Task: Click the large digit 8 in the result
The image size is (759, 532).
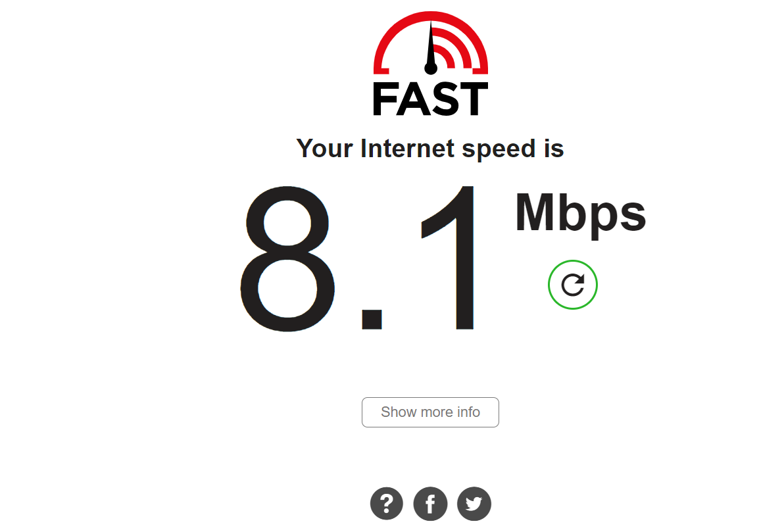Action: click(x=287, y=258)
